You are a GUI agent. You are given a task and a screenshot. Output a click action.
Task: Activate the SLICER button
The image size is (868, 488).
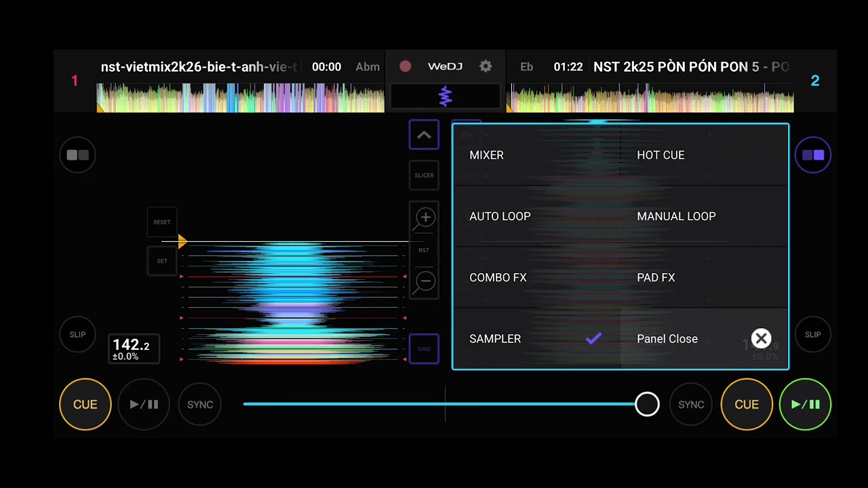(x=424, y=176)
